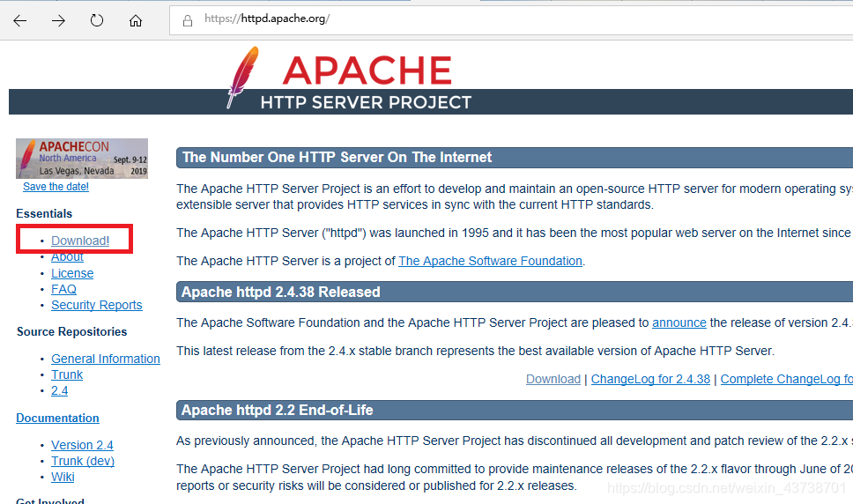Open the 2.4 repository link
This screenshot has width=853, height=504.
(59, 390)
